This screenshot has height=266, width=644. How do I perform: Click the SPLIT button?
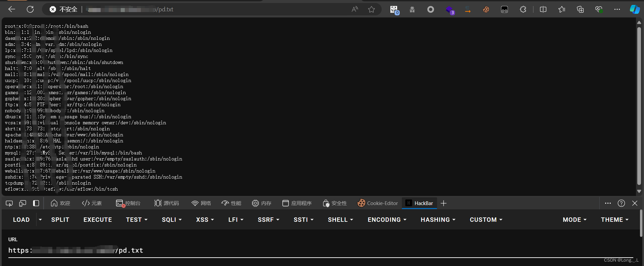(60, 220)
